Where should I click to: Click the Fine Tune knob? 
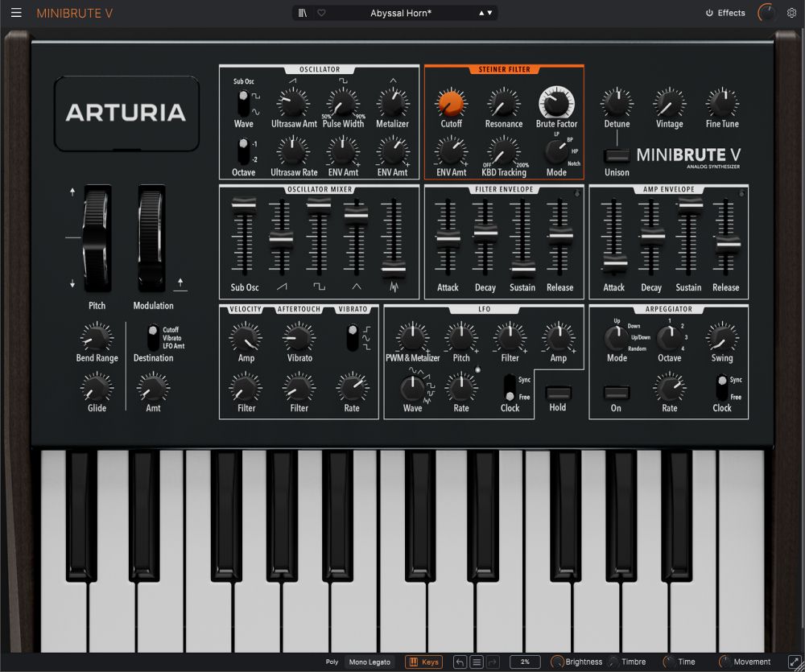pos(722,102)
